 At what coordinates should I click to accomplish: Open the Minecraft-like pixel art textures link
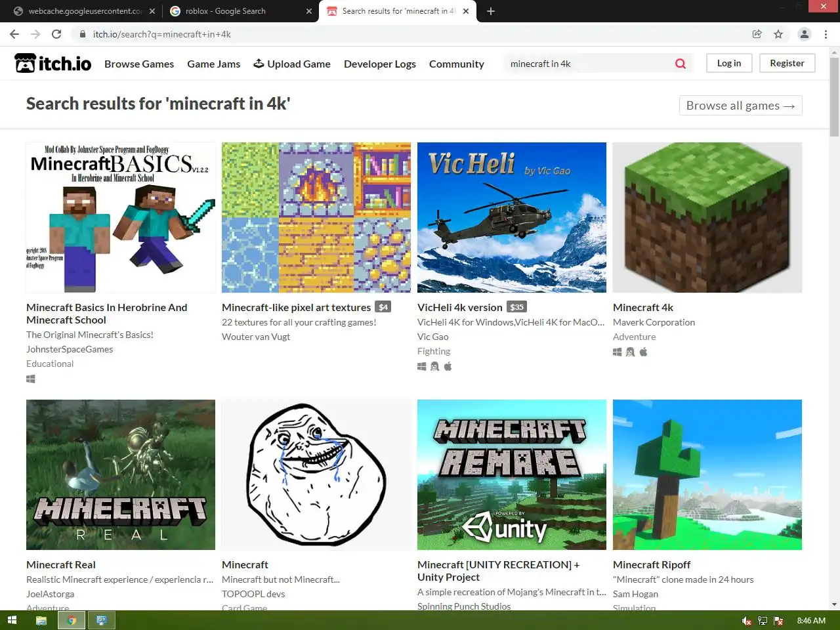coord(297,307)
